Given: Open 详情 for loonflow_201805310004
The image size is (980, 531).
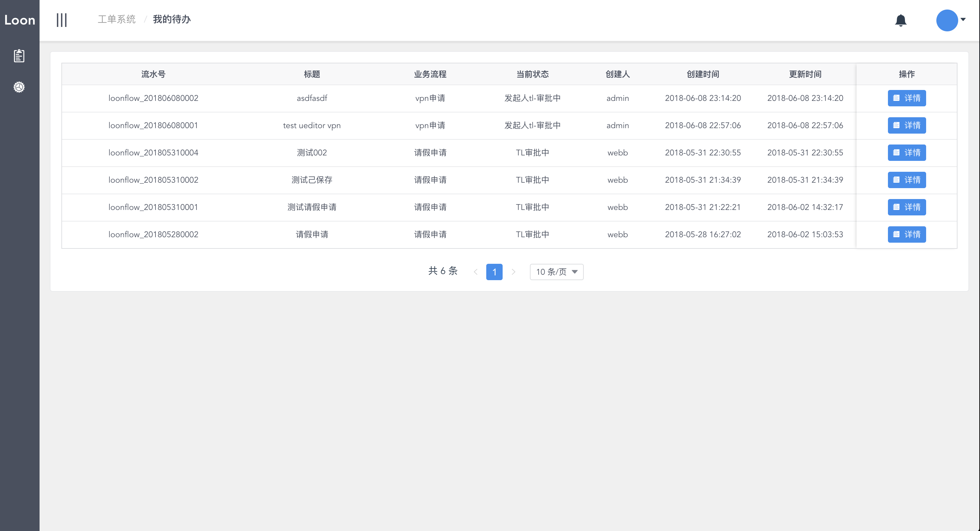Looking at the screenshot, I should (907, 153).
